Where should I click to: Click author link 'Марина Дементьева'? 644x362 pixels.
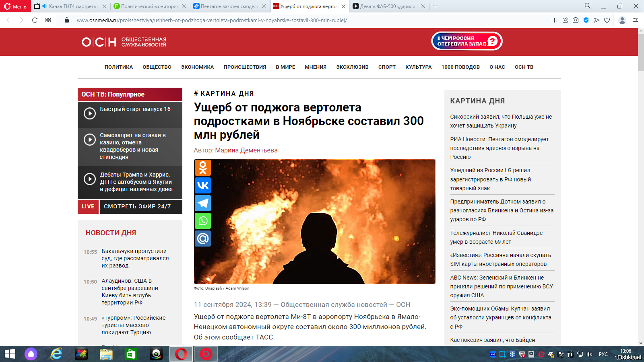pyautogui.click(x=246, y=150)
